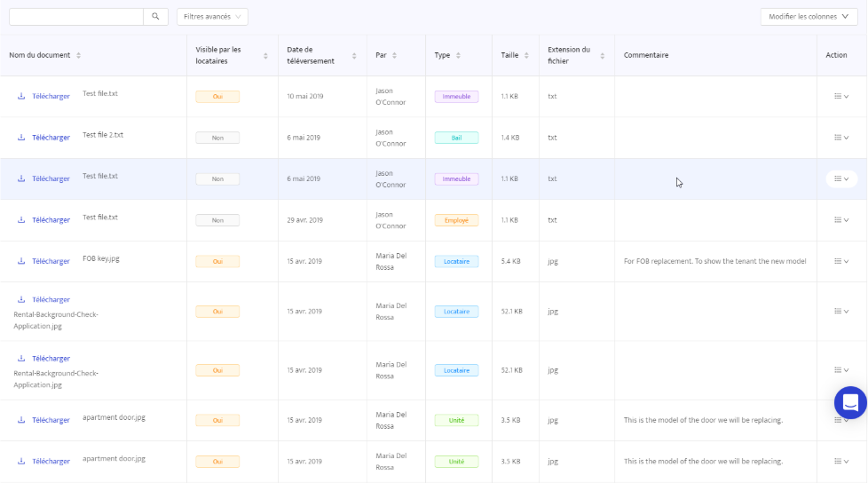
Task: Sort the table by Nom du document
Action: (x=79, y=55)
